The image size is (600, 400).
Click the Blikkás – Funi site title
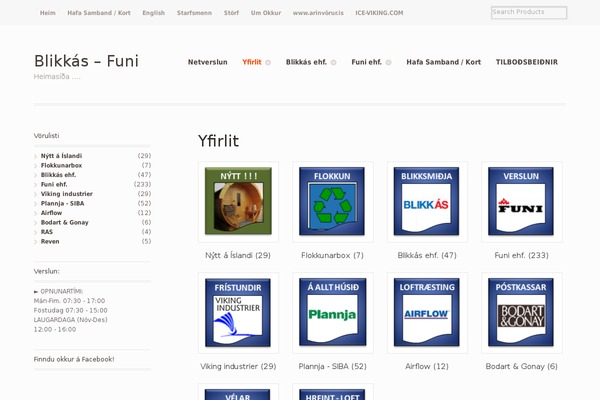86,61
